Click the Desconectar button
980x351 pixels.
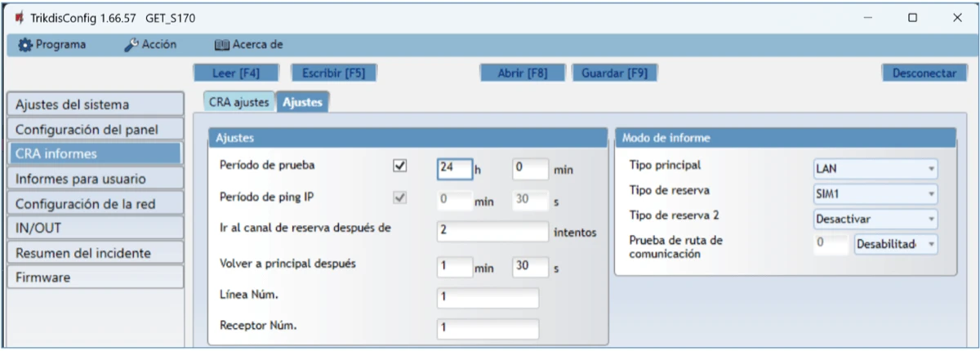[924, 73]
